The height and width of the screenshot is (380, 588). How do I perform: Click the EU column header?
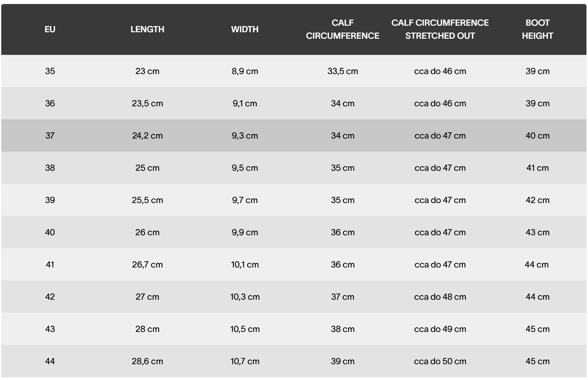coord(50,29)
